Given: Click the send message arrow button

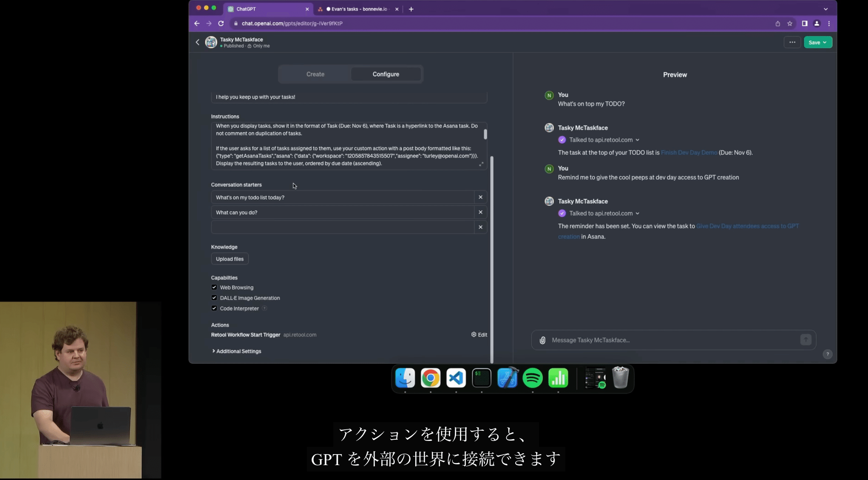Looking at the screenshot, I should 806,340.
